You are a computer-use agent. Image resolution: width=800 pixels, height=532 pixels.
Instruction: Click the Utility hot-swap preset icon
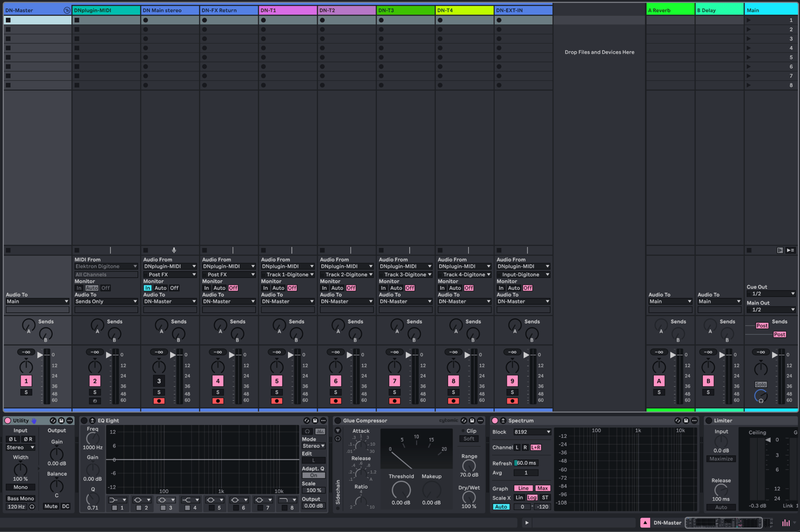[53, 421]
